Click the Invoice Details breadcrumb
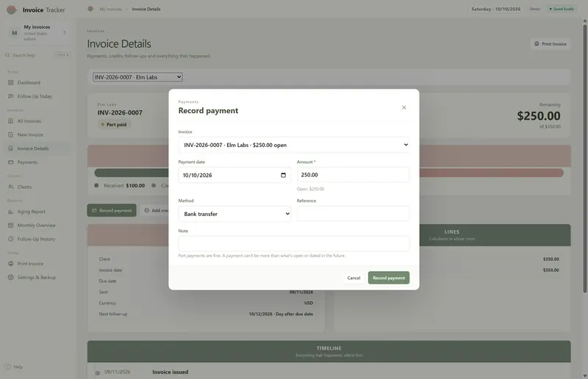Image resolution: width=588 pixels, height=379 pixels. (146, 9)
